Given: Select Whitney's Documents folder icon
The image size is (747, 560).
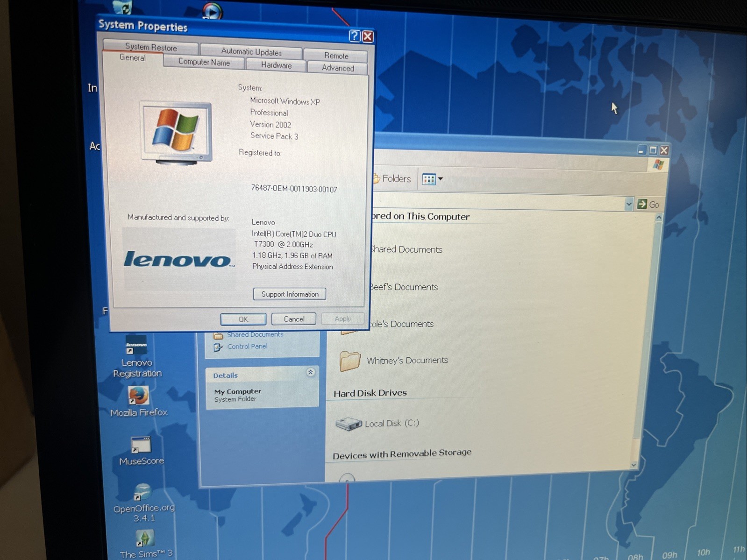Looking at the screenshot, I should point(350,361).
